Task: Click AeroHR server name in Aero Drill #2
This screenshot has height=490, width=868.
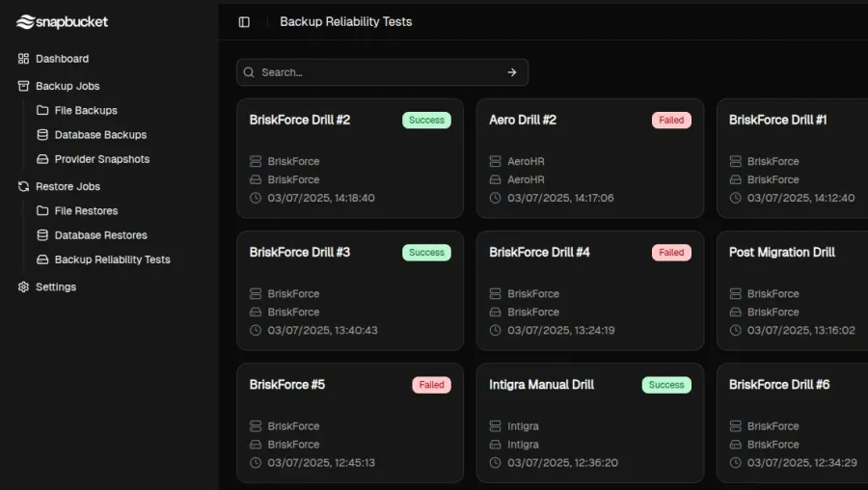Action: (526, 161)
